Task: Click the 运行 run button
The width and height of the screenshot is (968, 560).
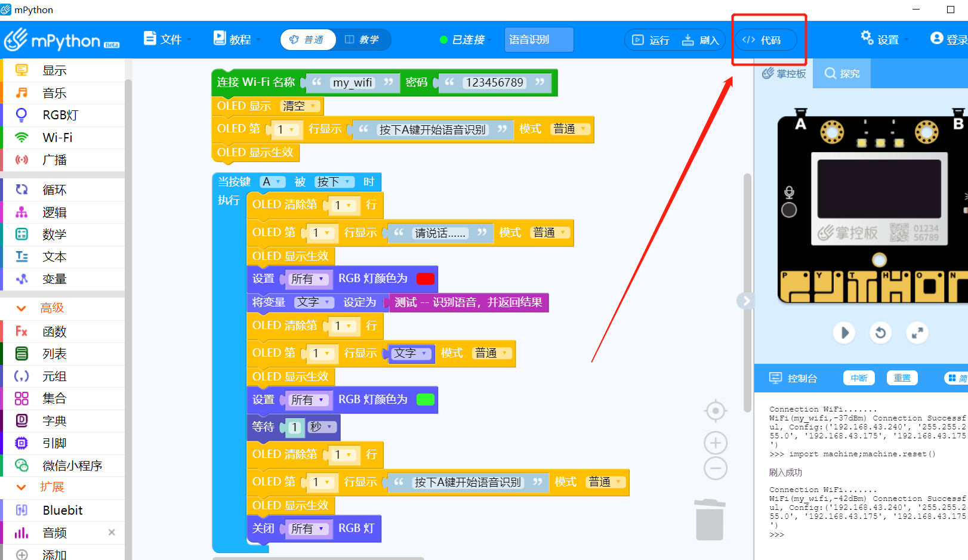Action: pos(651,40)
